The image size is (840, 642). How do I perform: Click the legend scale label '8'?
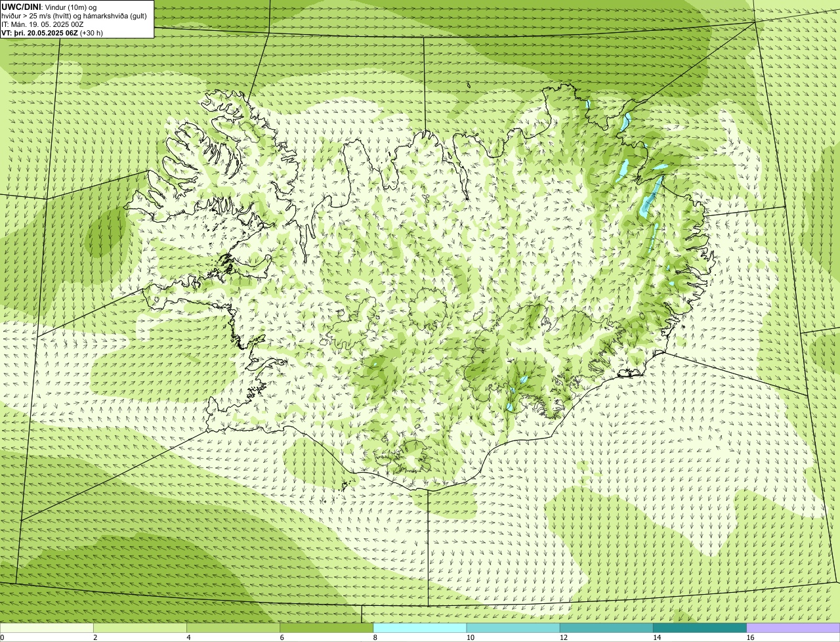click(x=375, y=637)
